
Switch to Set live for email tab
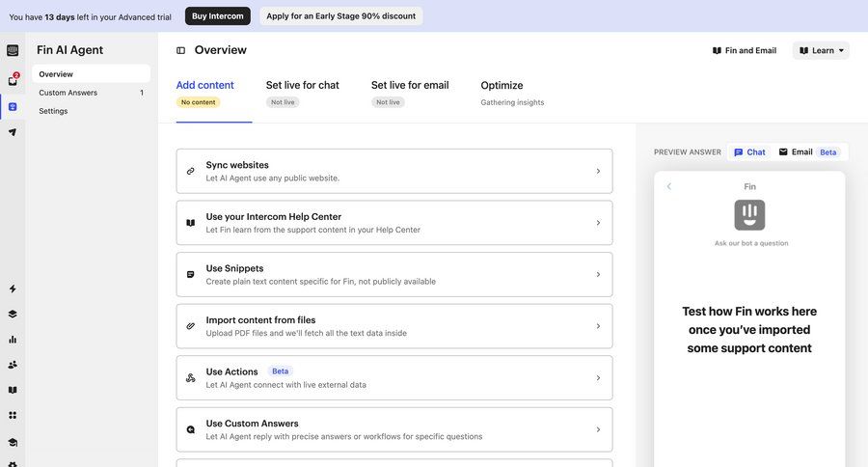[x=410, y=85]
